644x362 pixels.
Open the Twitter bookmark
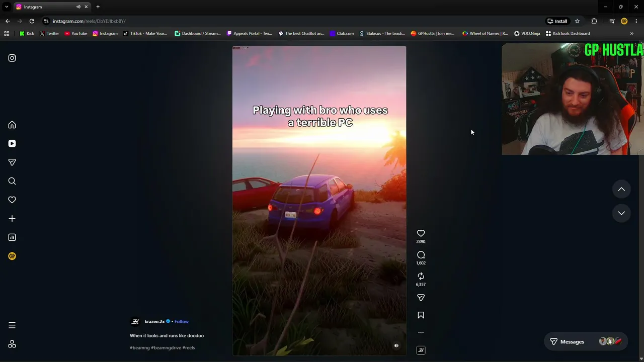tap(49, 34)
